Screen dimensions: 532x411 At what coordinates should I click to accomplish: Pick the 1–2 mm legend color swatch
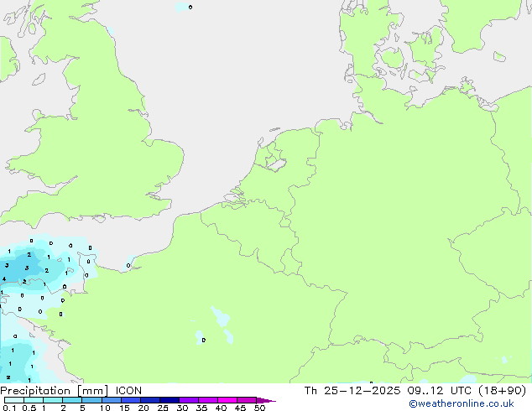pos(53,400)
